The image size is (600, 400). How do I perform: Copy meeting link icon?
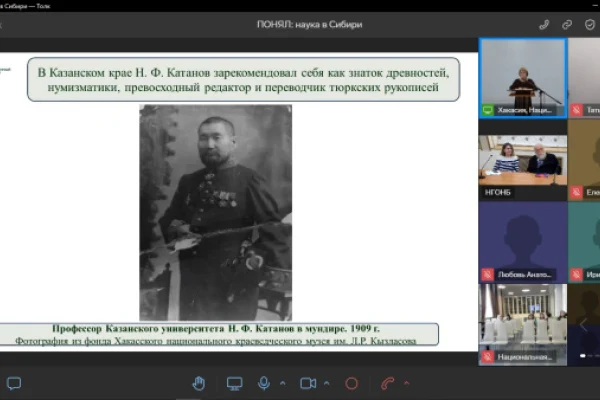567,25
